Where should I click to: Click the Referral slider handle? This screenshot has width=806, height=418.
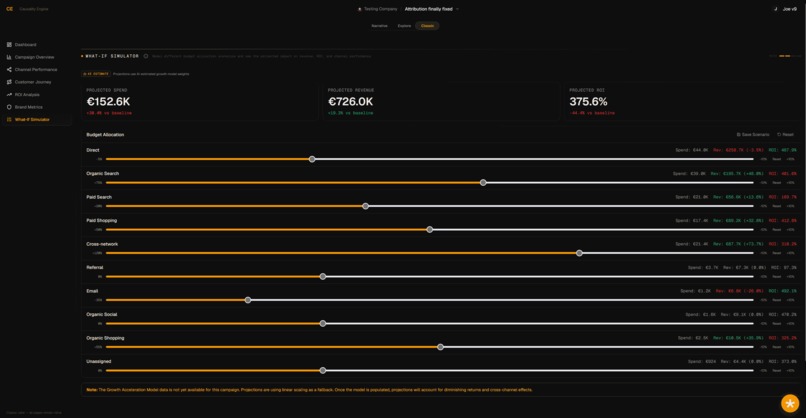coord(323,277)
